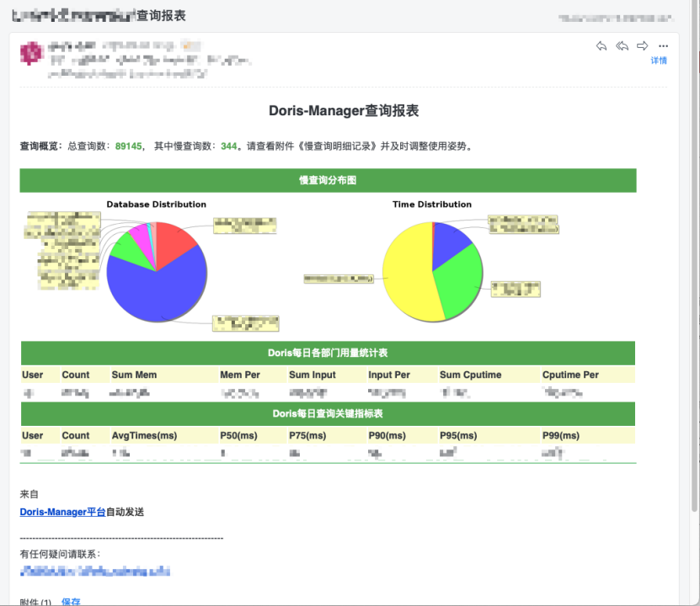Click the Forward icon

[x=642, y=46]
